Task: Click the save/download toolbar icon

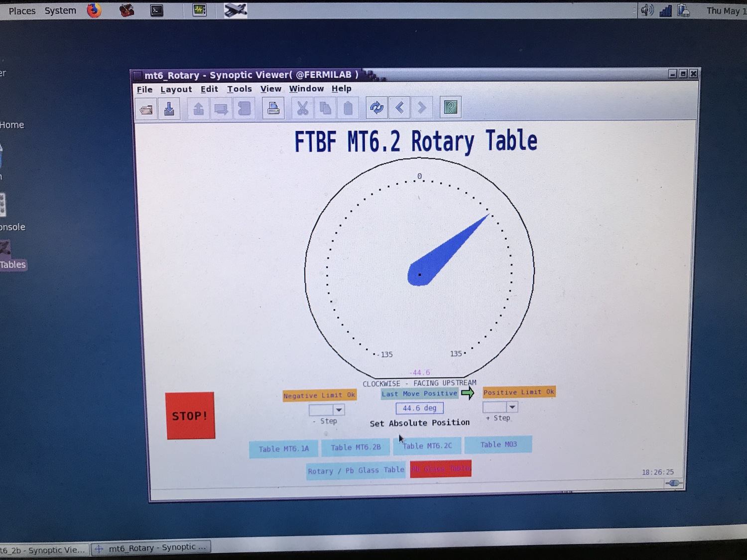Action: 169,109
